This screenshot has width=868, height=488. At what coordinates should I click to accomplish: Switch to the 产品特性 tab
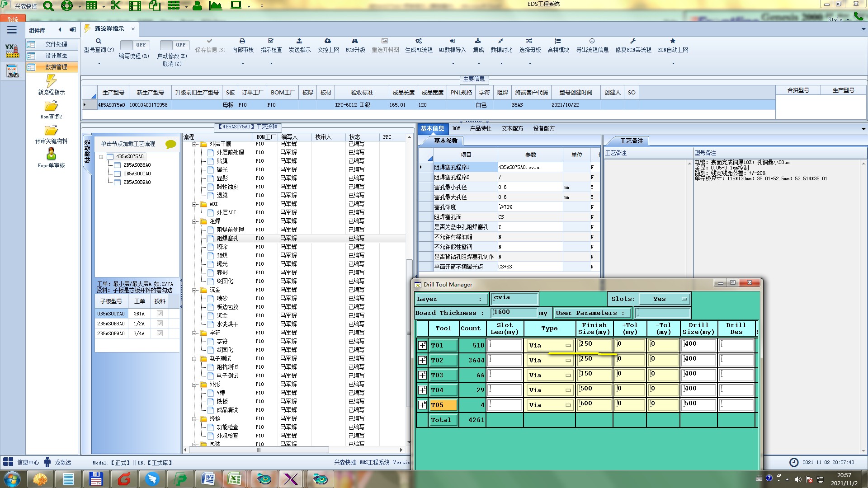pyautogui.click(x=480, y=129)
